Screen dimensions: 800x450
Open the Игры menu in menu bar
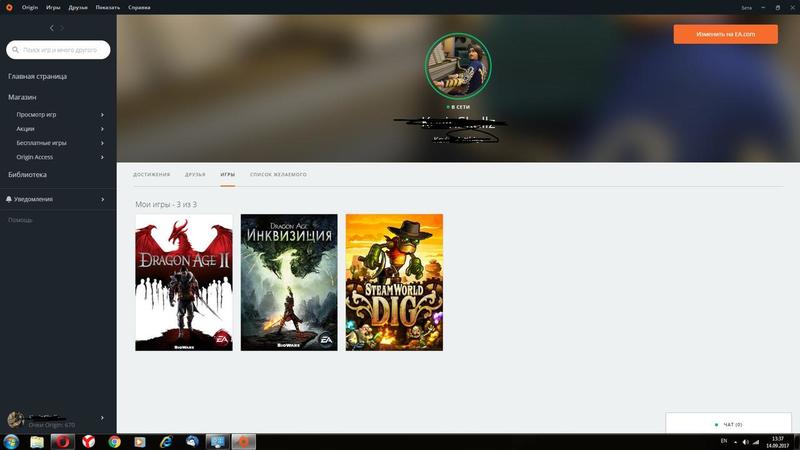(53, 8)
